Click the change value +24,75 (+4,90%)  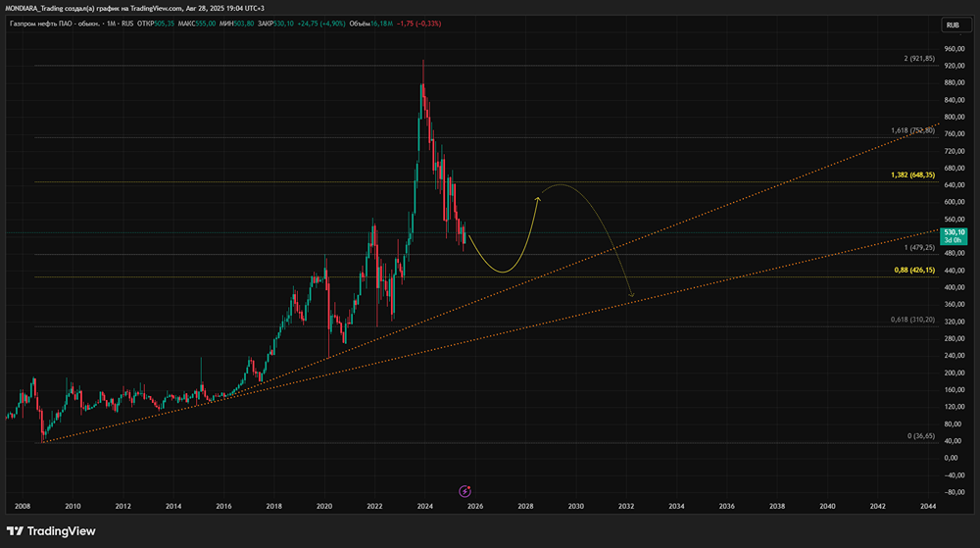[x=321, y=24]
